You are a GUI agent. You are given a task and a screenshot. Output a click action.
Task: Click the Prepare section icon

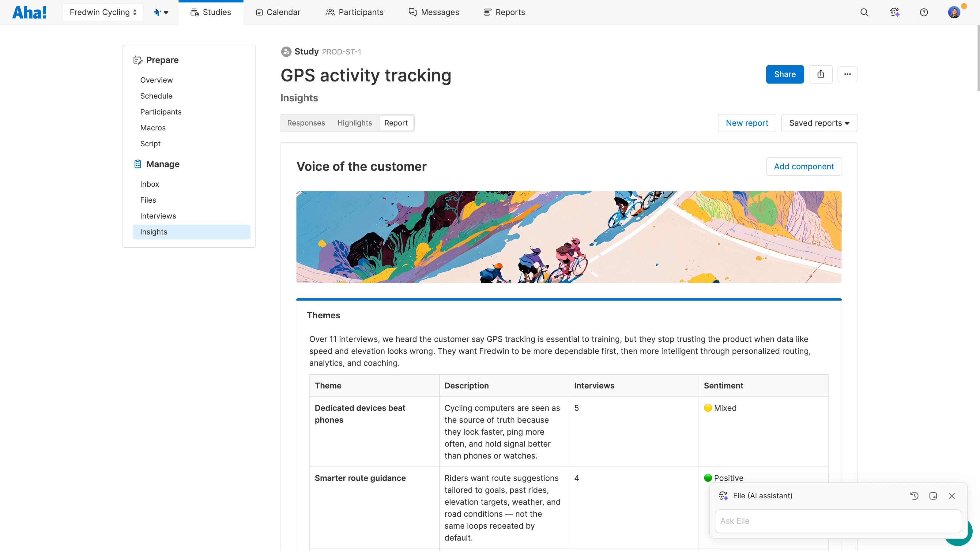(137, 60)
